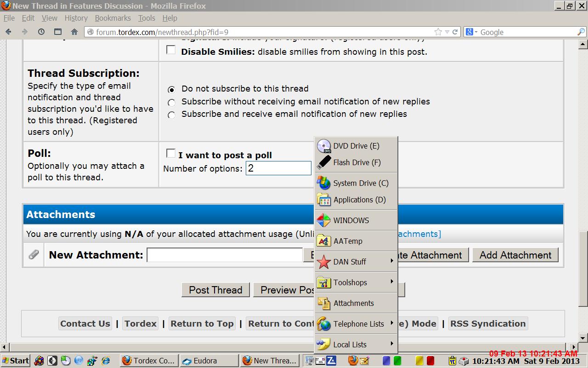Screen dimensions: 588x368
Task: Select 'Subscribe and receive email notification' radio
Action: point(171,115)
